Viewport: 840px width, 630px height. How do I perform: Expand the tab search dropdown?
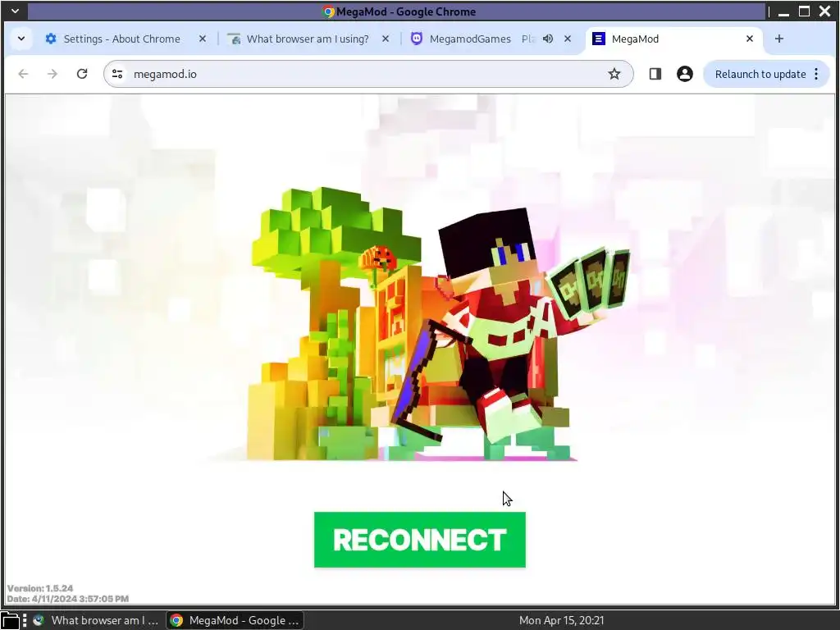[x=21, y=39]
